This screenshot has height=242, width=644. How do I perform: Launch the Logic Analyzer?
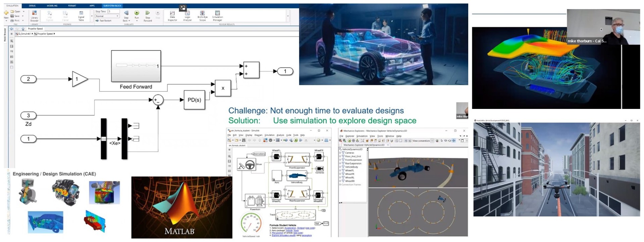[x=187, y=16]
